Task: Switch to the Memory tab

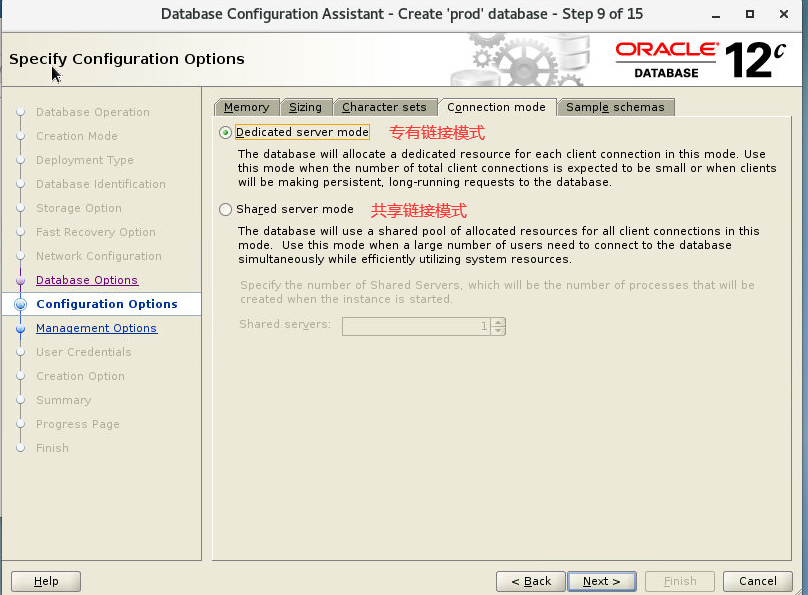Action: coord(246,107)
